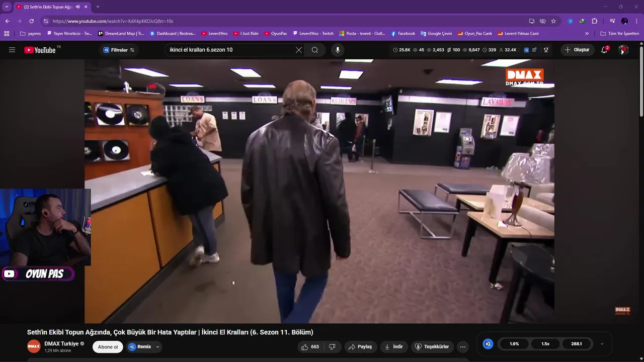This screenshot has width=644, height=362.
Task: Open the YouTube hamburger guide menu
Action: pos(12,50)
